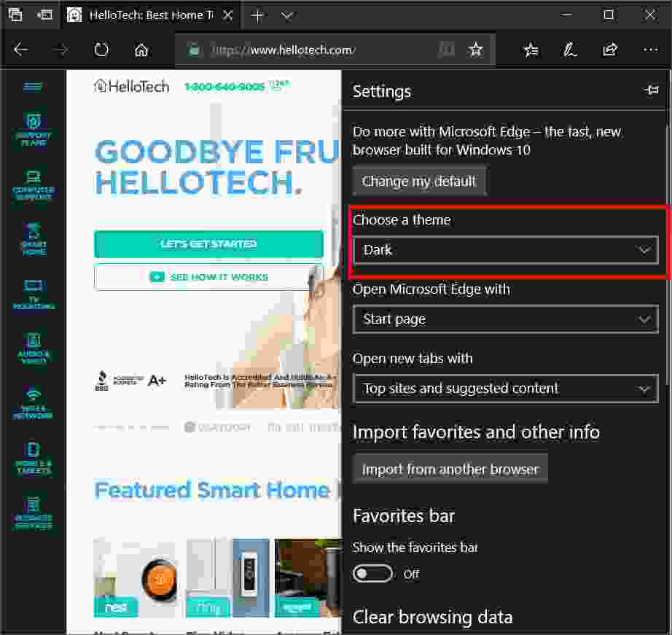Open TV Mounting in HelloTech sidebar
Screen dimensions: 672x635
(34, 295)
